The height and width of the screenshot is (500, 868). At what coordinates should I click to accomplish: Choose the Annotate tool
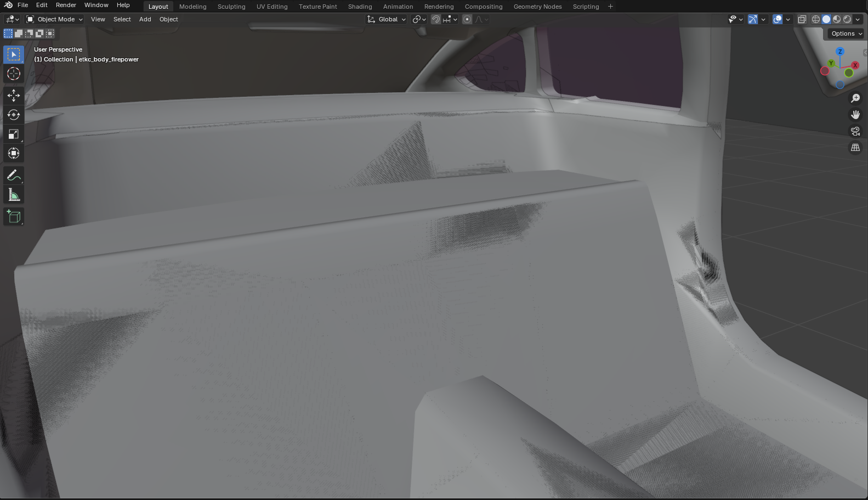[x=14, y=176]
